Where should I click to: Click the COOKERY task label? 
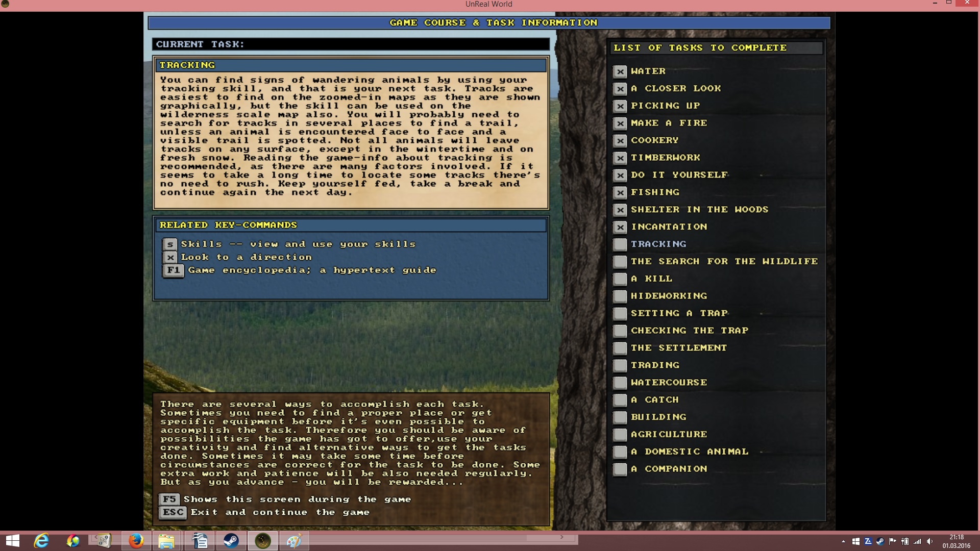(x=654, y=140)
